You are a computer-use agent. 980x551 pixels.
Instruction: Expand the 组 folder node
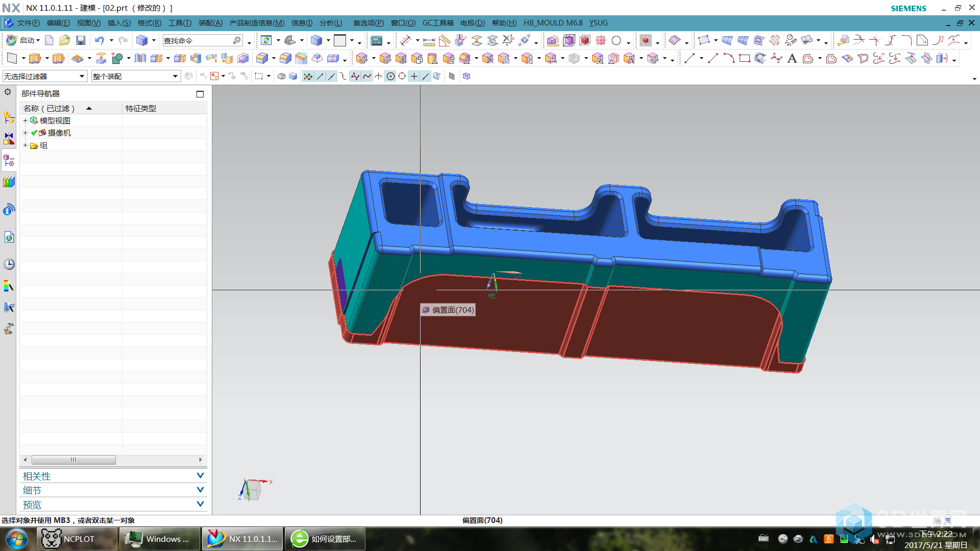pos(25,145)
